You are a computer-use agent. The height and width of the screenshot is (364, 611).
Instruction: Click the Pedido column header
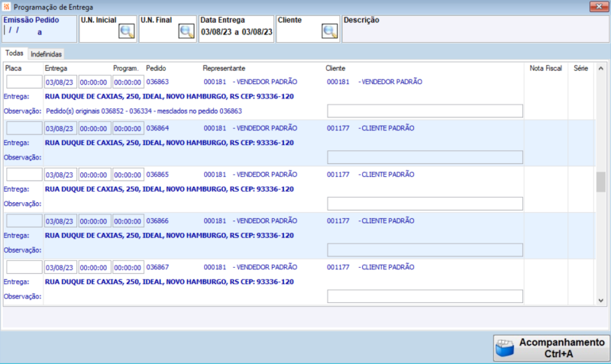click(x=156, y=68)
